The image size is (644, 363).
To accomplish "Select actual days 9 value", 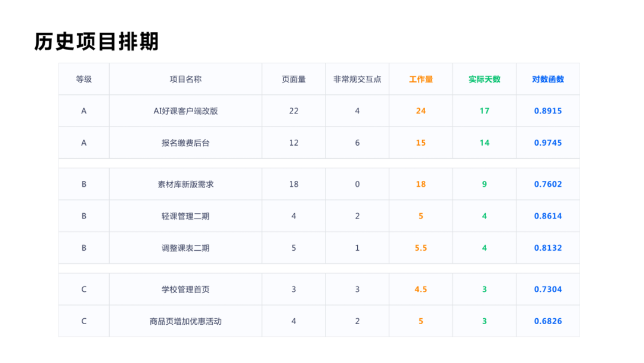I will pyautogui.click(x=485, y=184).
